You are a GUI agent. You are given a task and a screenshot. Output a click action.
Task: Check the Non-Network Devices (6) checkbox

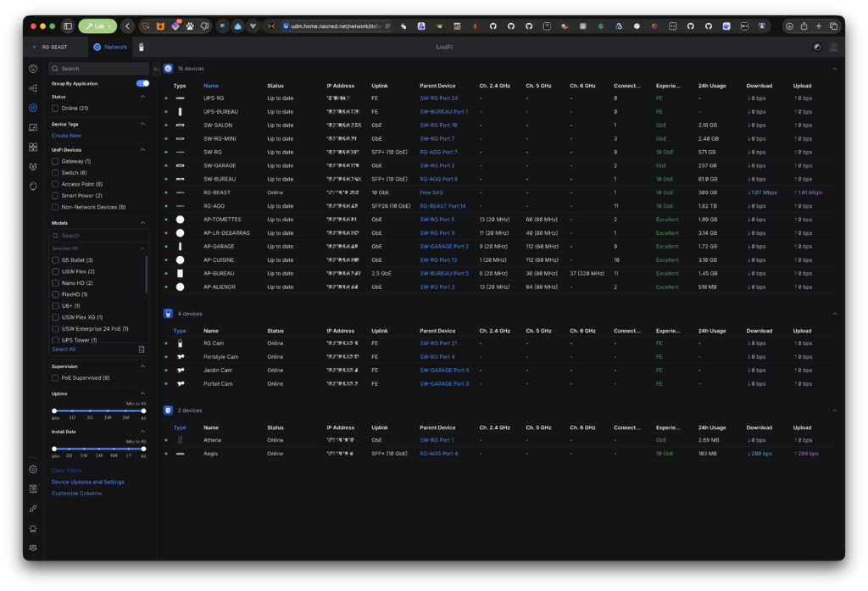55,207
